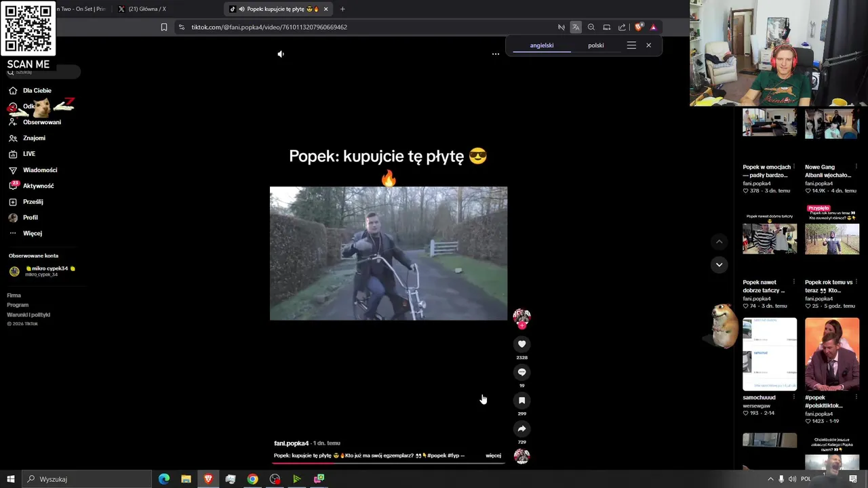868x488 pixels.
Task: Open Windows Start menu
Action: (x=10, y=479)
